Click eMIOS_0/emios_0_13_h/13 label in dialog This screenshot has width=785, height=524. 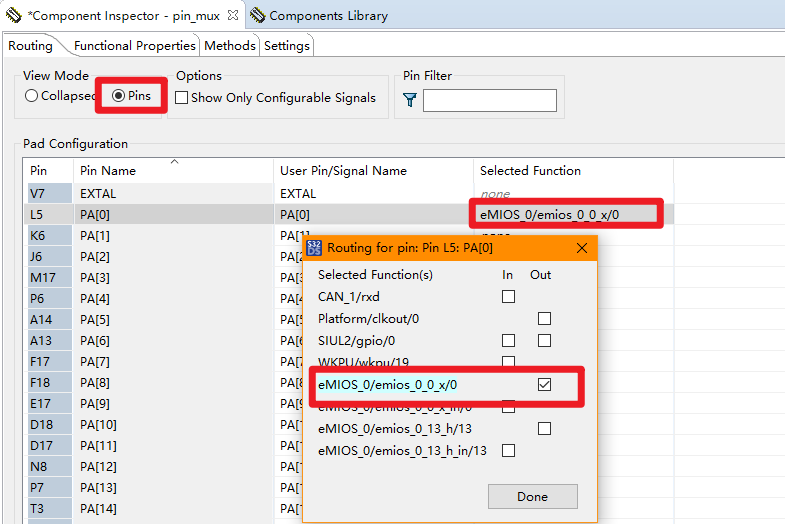click(x=395, y=429)
